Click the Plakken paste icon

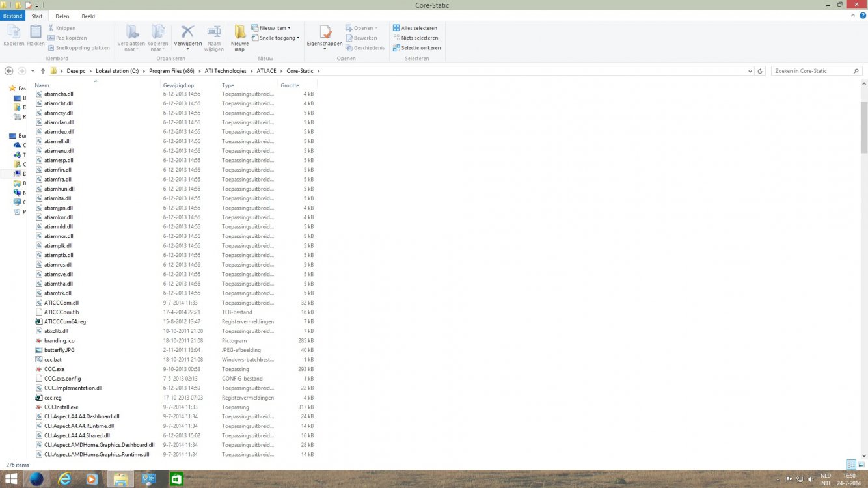(35, 33)
